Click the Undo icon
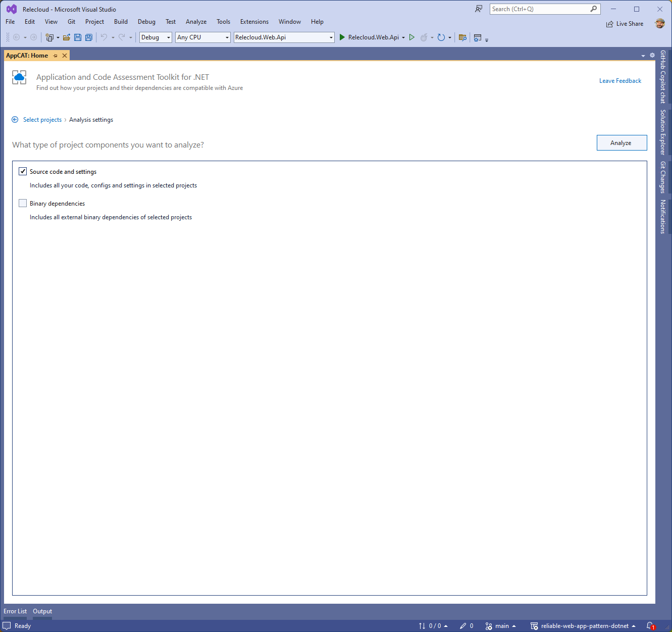 [104, 37]
